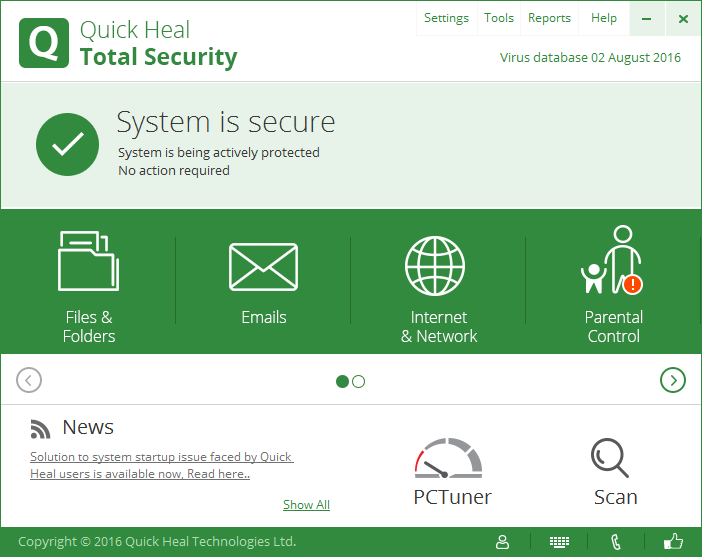Open the Emails protection section
This screenshot has width=702, height=557.
263,285
